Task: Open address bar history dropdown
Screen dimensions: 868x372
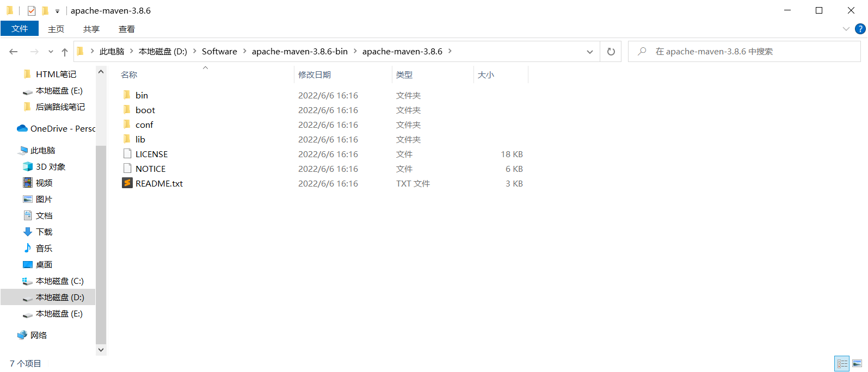Action: [589, 52]
